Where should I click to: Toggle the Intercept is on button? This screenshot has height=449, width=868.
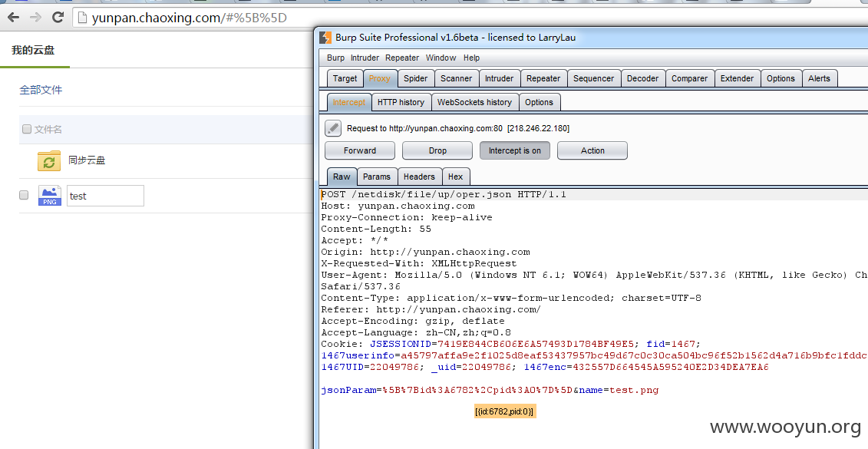point(515,150)
